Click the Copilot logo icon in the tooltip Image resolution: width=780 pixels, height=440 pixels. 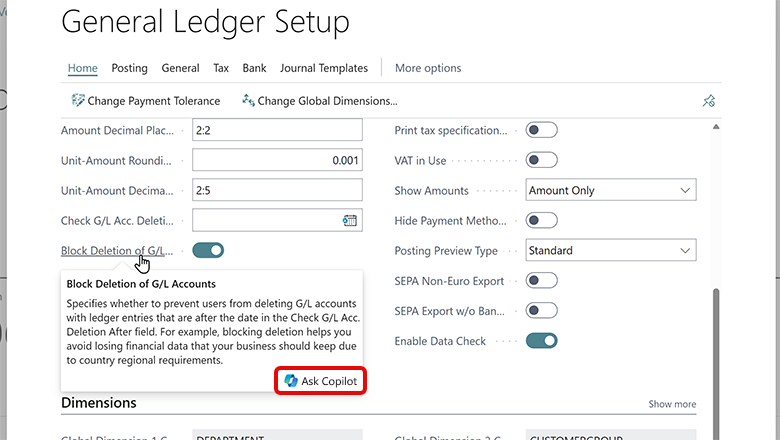click(x=290, y=381)
